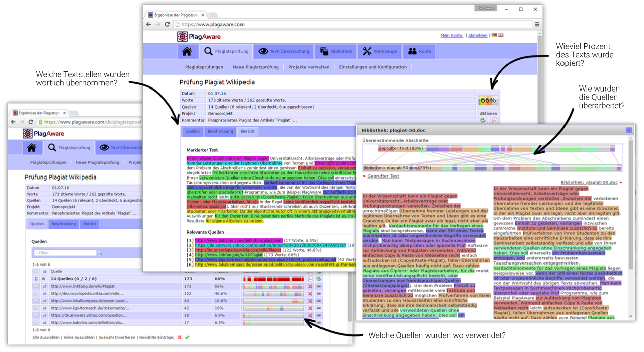Switch language with the UK flag
The width and height of the screenshot is (644, 352).
[501, 35]
